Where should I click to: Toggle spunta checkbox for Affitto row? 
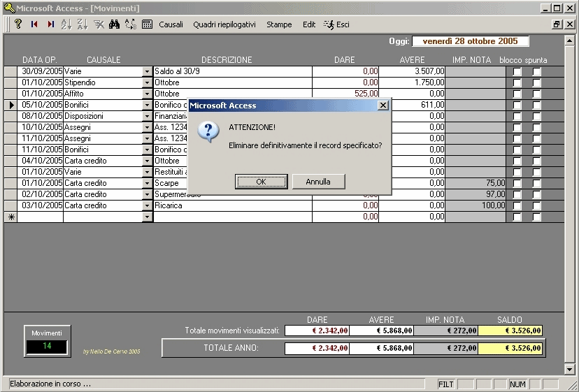point(536,94)
